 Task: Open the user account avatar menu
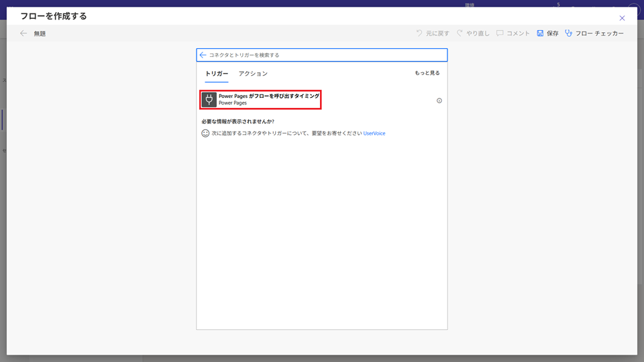[x=633, y=9]
